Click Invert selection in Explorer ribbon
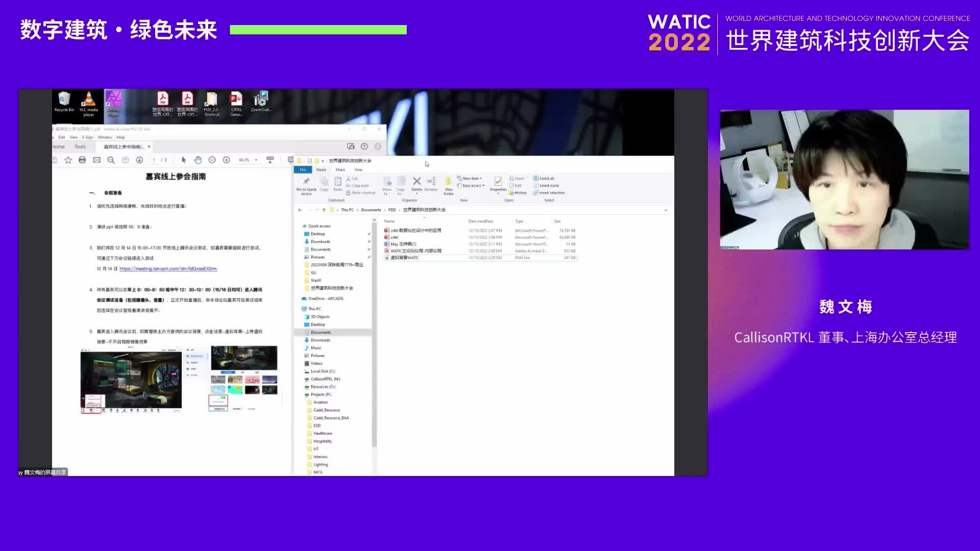 551,193
